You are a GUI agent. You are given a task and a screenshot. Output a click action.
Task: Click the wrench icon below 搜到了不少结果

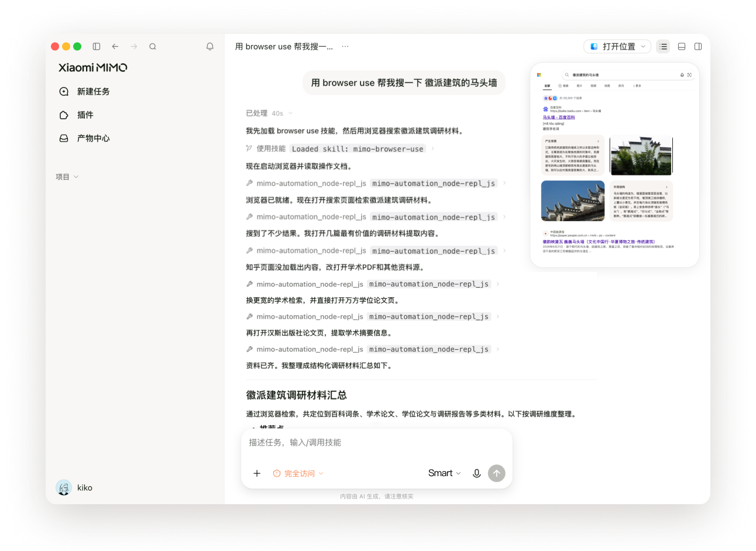(249, 250)
